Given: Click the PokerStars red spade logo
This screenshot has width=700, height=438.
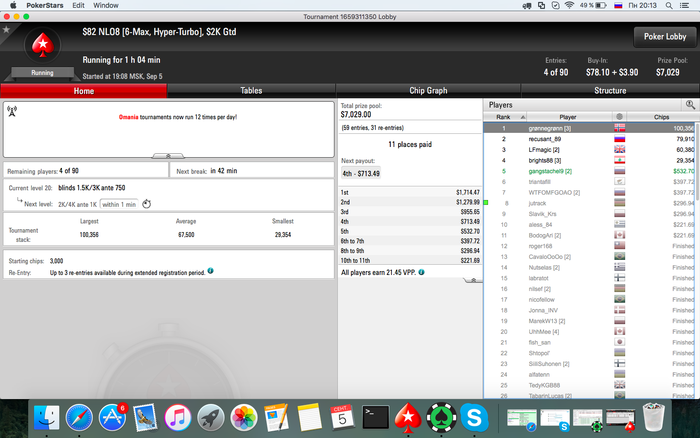Looking at the screenshot, I should pyautogui.click(x=42, y=45).
